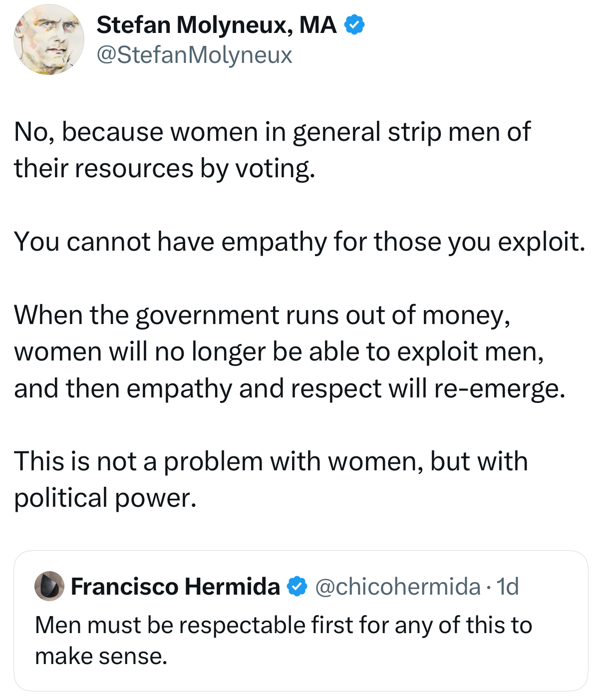Viewport: 602px width, 700px height.
Task: Select the sentence starting "No, because women"
Action: [x=272, y=150]
